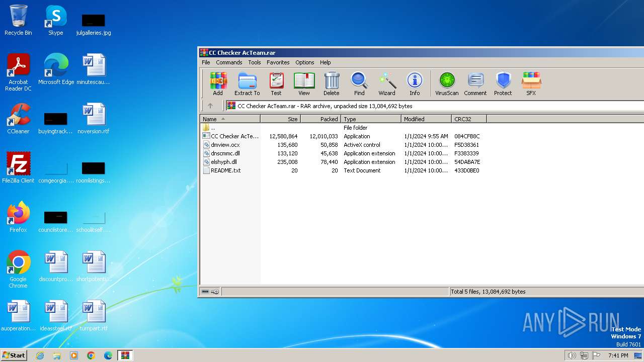
Task: Click the Test archive icon
Action: click(x=276, y=83)
